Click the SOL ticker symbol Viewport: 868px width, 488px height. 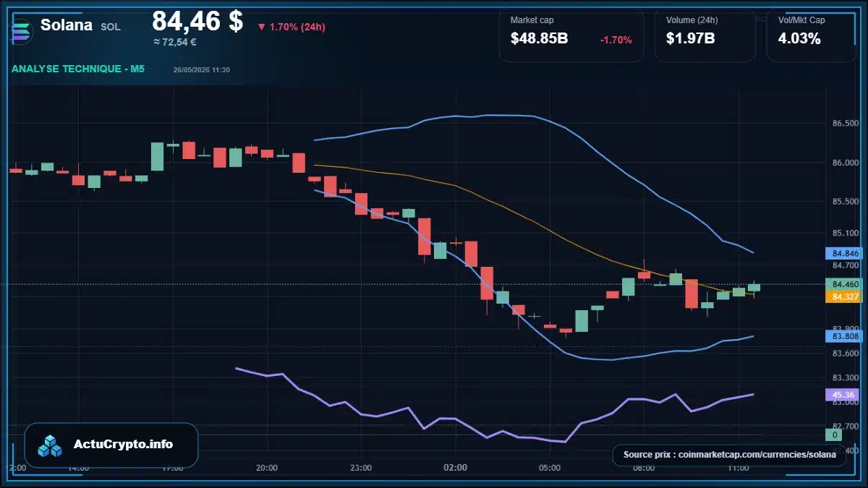click(x=110, y=27)
